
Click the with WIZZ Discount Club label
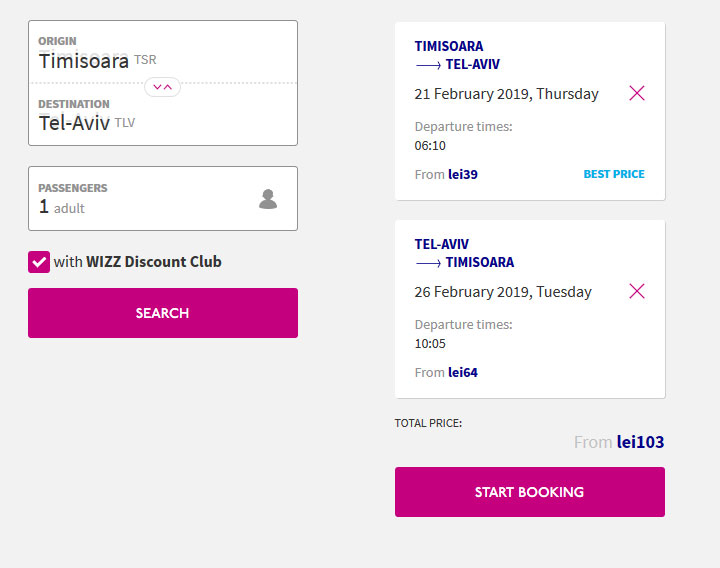[138, 262]
